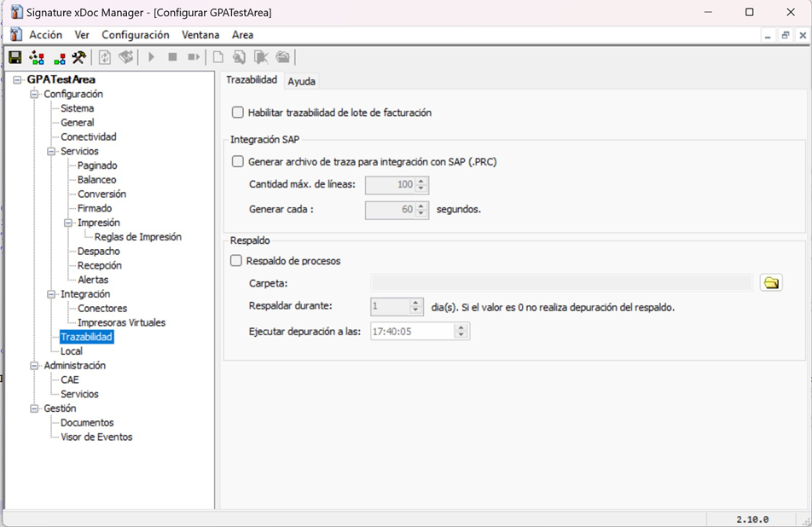Click the Ejecutar depuración a las time field
The height and width of the screenshot is (527, 812).
[x=413, y=332]
